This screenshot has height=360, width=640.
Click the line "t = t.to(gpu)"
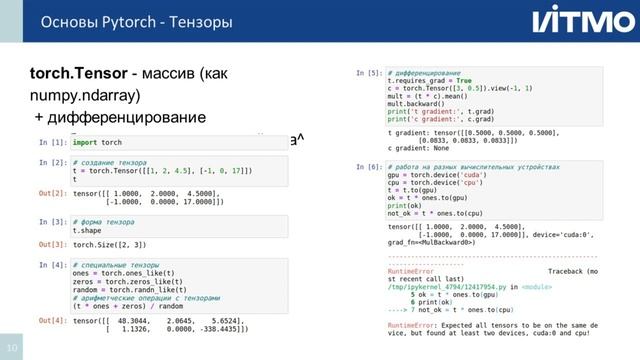[x=412, y=190]
